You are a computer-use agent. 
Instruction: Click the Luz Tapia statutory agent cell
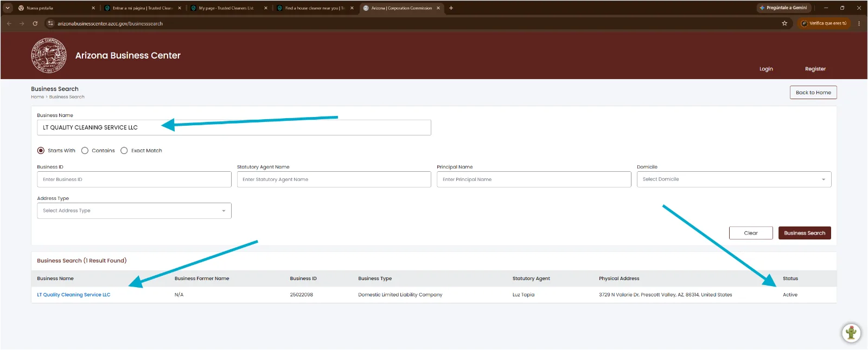tap(524, 295)
